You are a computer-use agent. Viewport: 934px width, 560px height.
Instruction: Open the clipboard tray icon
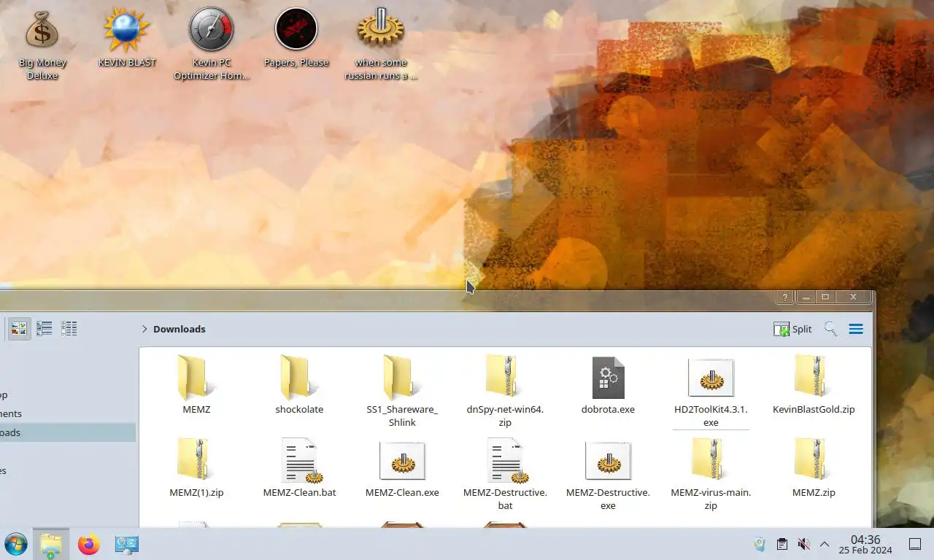(x=781, y=544)
